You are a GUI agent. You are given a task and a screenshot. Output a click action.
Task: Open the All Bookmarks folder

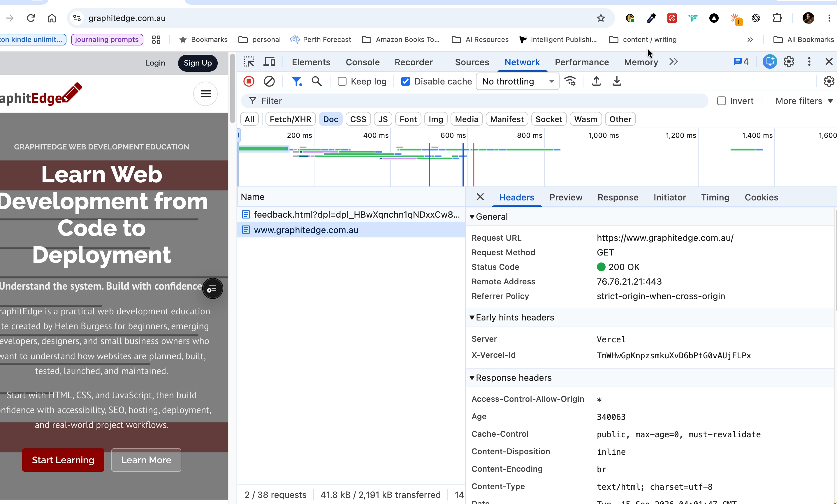click(x=803, y=40)
